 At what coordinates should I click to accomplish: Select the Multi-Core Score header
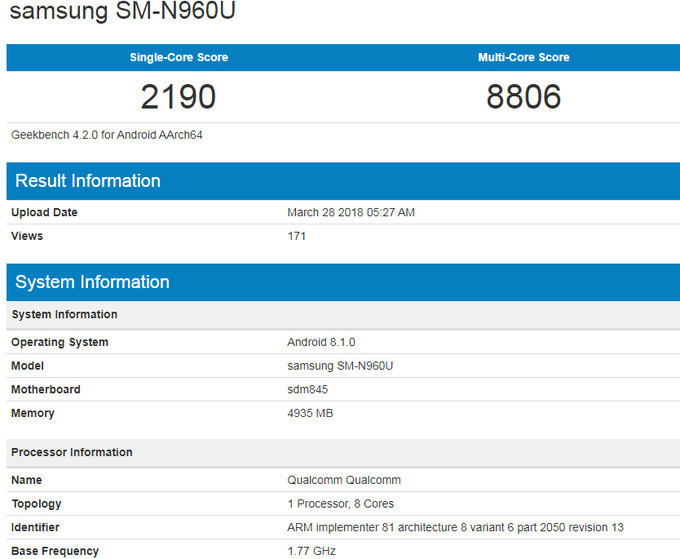[523, 57]
